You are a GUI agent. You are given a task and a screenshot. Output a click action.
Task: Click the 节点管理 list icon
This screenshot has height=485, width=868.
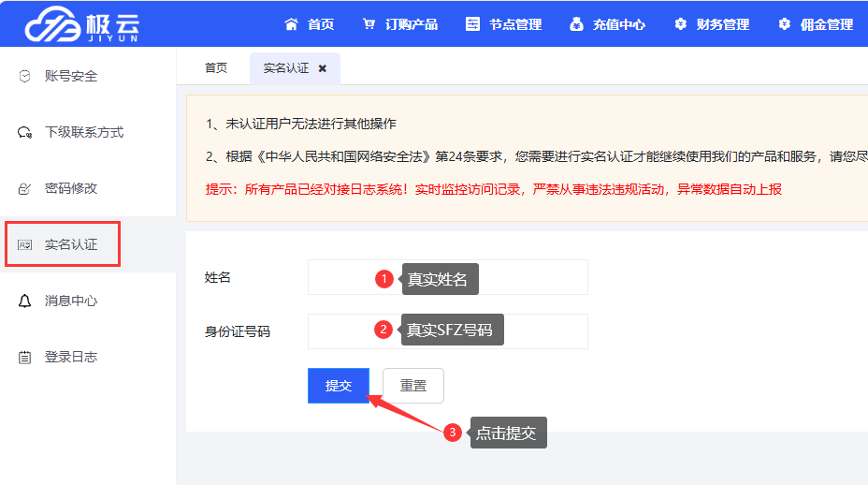[473, 24]
